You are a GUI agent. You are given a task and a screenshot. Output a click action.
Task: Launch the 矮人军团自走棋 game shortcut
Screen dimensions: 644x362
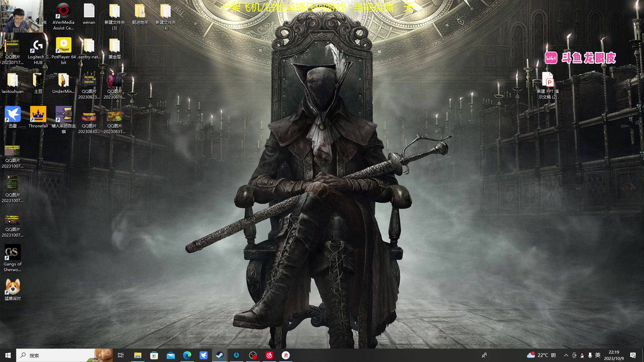click(x=63, y=120)
